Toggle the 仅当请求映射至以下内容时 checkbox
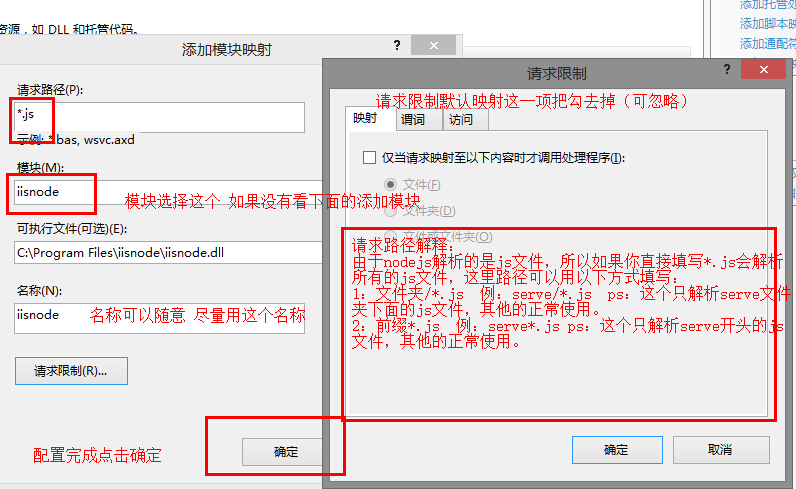The width and height of the screenshot is (796, 489). [x=369, y=158]
